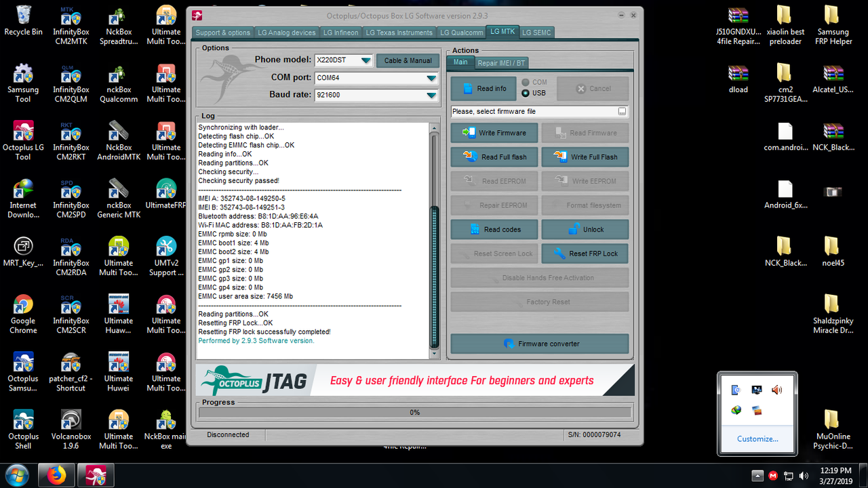
Task: Open the noel45 folder
Action: click(833, 252)
